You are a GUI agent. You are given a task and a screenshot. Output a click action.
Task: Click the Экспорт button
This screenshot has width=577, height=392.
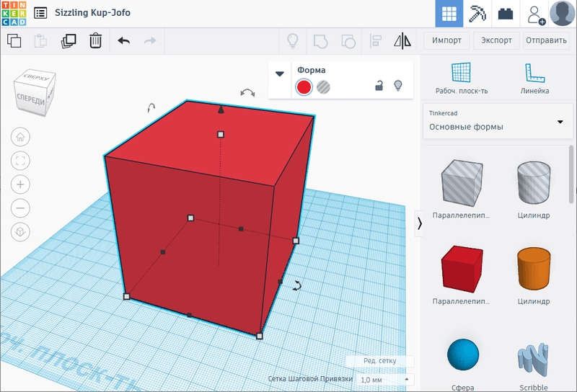(497, 40)
